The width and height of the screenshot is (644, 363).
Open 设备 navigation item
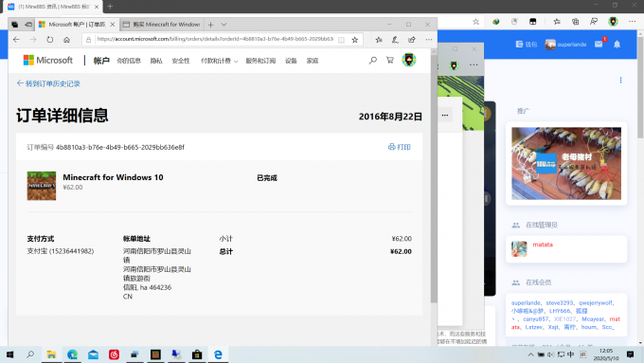[x=291, y=61]
